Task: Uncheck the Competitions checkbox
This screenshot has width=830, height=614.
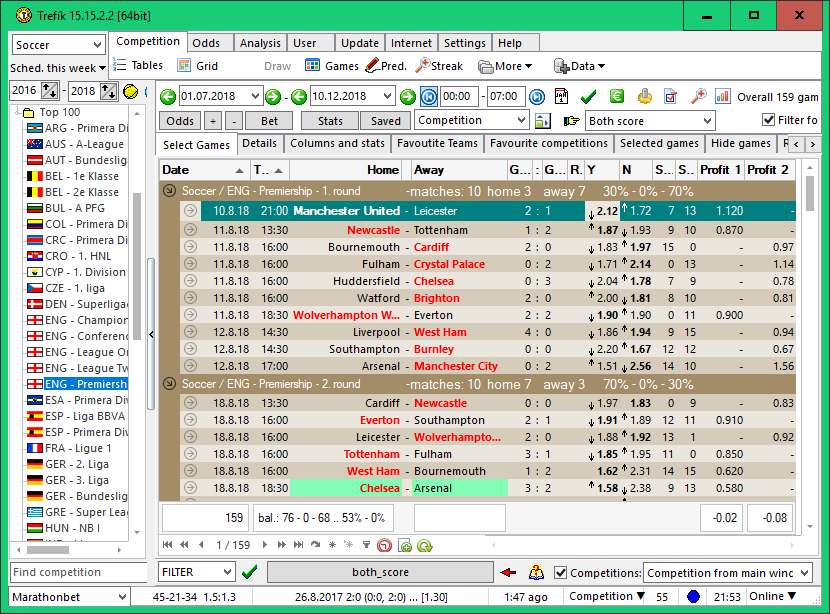Action: (x=560, y=573)
